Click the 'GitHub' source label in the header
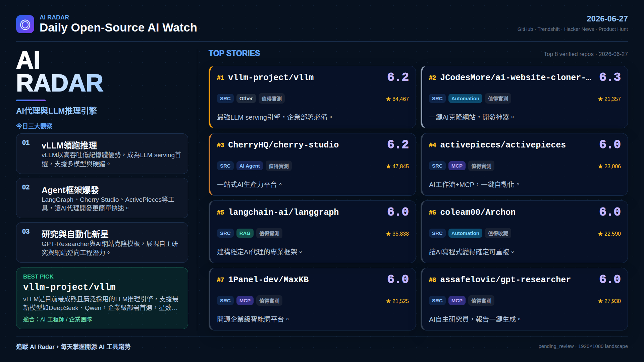 [525, 29]
